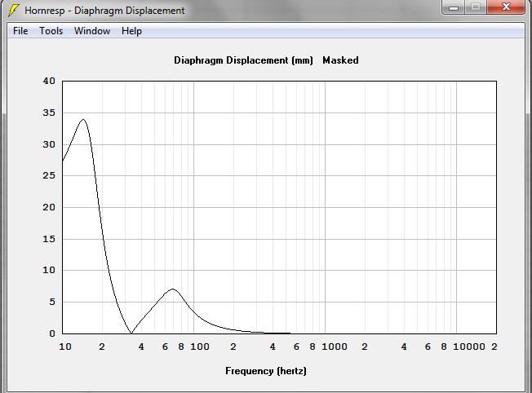This screenshot has height=393, width=532.
Task: Click the '20' y-axis value
Action: click(x=49, y=207)
